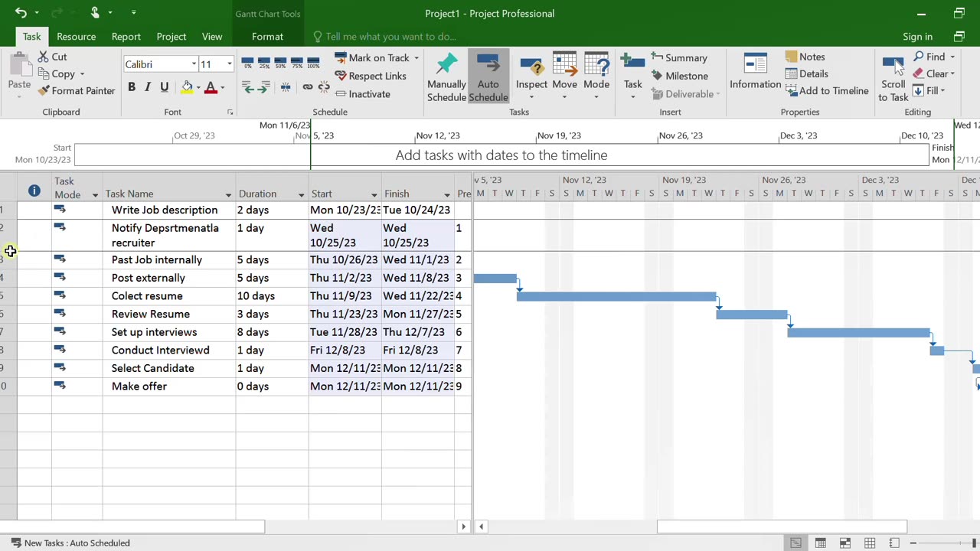Viewport: 980px width, 551px height.
Task: Mark task 100% complete
Action: [x=313, y=62]
